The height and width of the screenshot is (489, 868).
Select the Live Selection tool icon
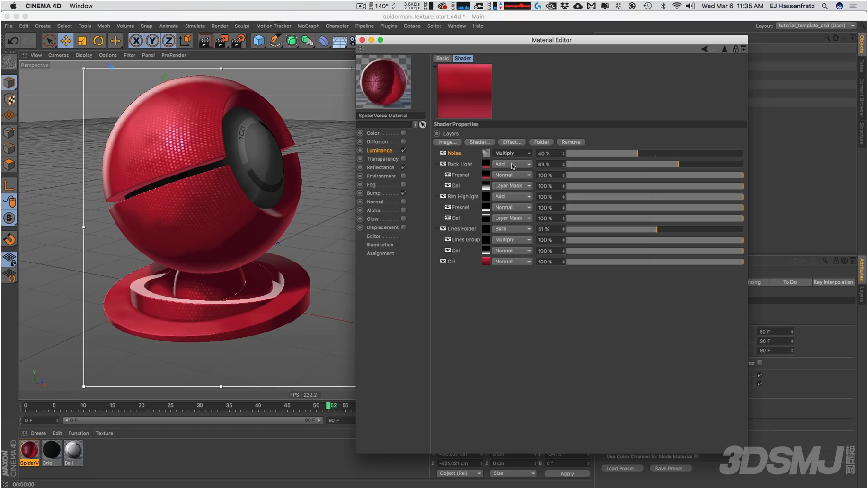point(49,41)
